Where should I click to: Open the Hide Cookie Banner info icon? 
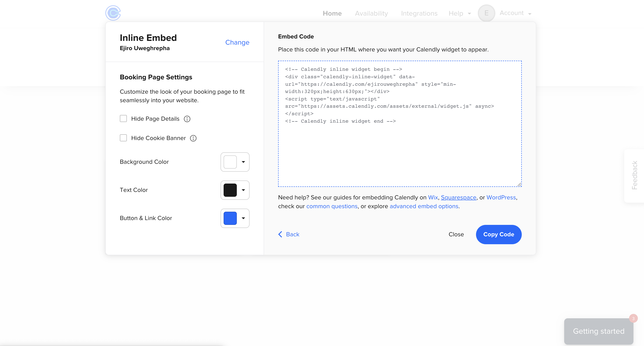click(193, 138)
